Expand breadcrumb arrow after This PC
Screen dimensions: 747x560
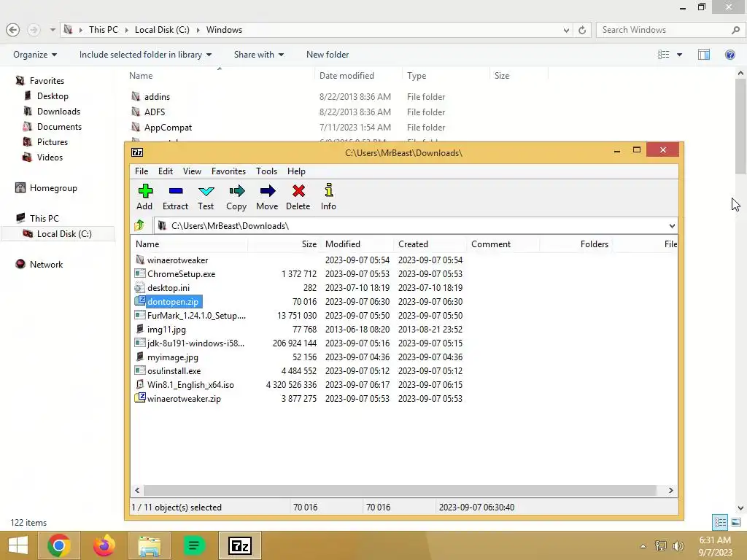click(127, 30)
